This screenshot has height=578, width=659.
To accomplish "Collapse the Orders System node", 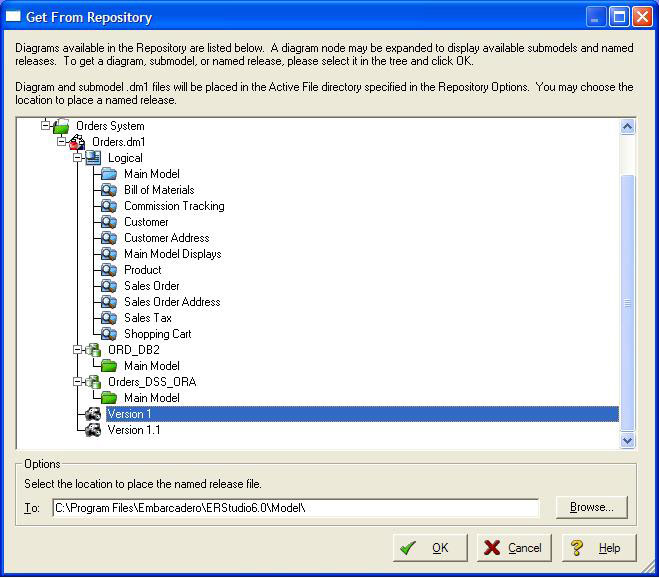I will click(45, 125).
